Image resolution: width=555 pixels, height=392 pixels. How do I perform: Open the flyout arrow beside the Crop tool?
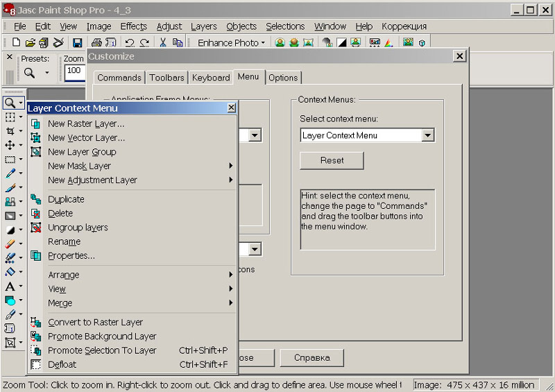pos(21,131)
